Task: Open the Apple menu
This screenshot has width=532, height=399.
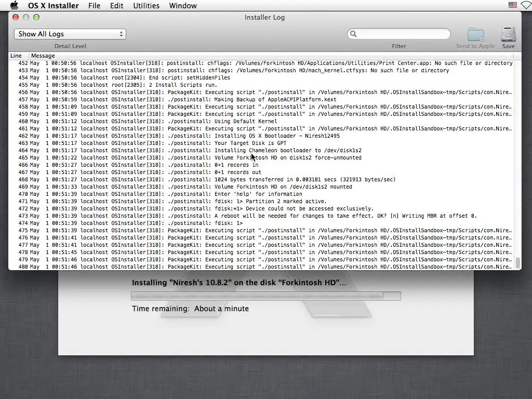Action: (x=14, y=5)
